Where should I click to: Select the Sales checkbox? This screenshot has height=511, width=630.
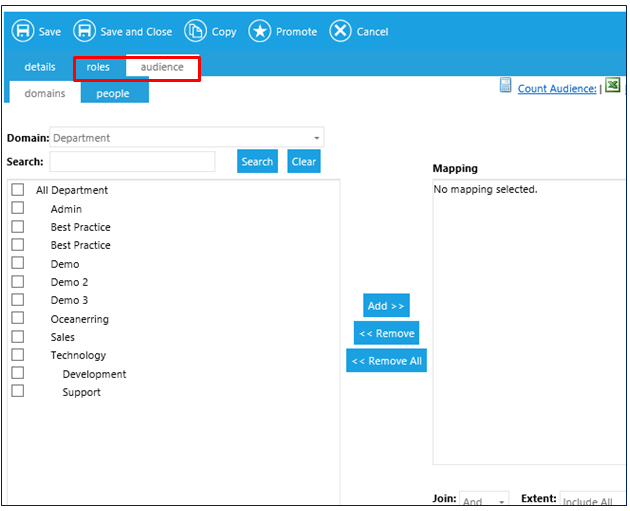point(18,337)
